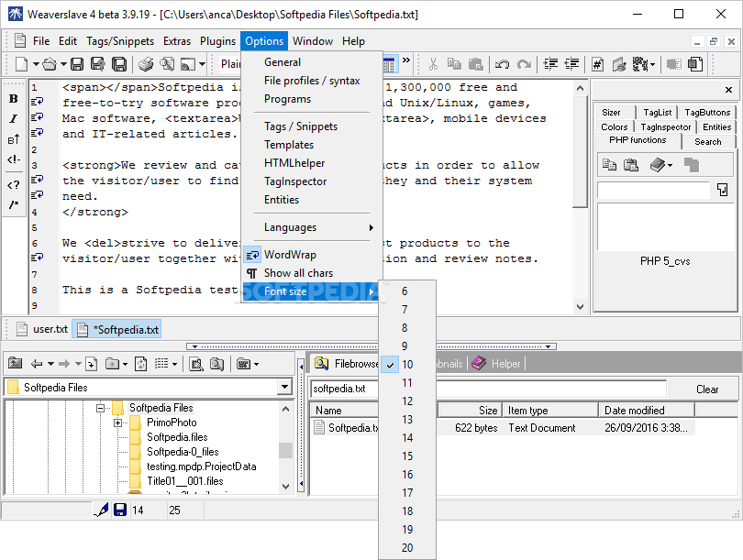The image size is (743, 560).
Task: Click the Save As floppy with pencil
Action: click(x=97, y=64)
